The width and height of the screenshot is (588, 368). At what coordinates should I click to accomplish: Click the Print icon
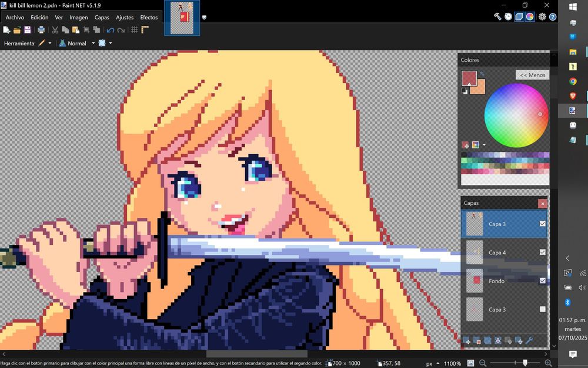[x=41, y=29]
